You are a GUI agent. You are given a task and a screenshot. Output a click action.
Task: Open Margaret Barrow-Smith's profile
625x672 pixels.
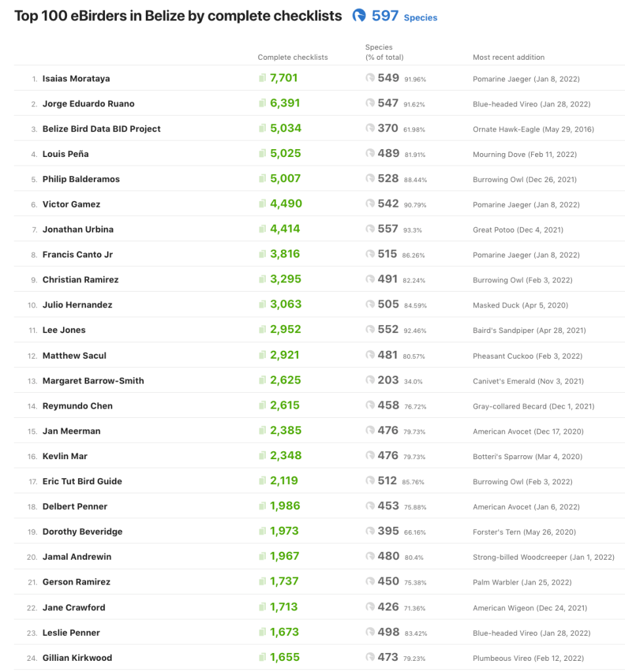(93, 380)
